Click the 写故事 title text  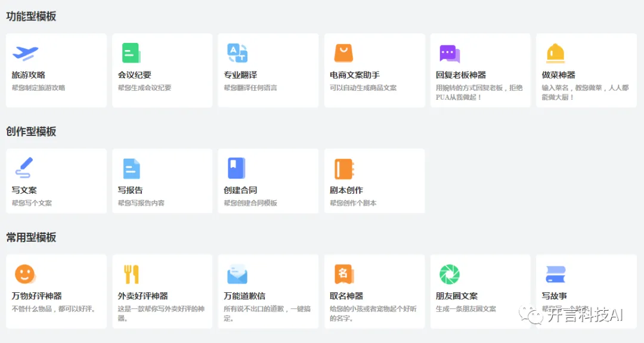point(554,296)
